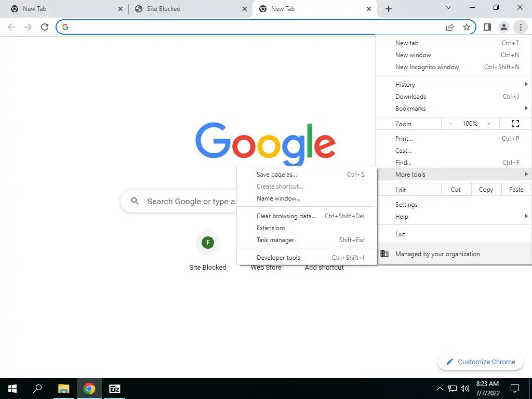Click the search magnifier icon in Google box
The height and width of the screenshot is (399, 532).
coord(135,201)
